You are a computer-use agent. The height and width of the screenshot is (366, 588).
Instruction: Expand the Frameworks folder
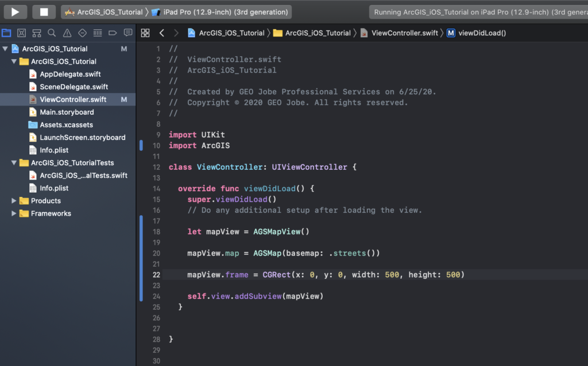coord(14,213)
